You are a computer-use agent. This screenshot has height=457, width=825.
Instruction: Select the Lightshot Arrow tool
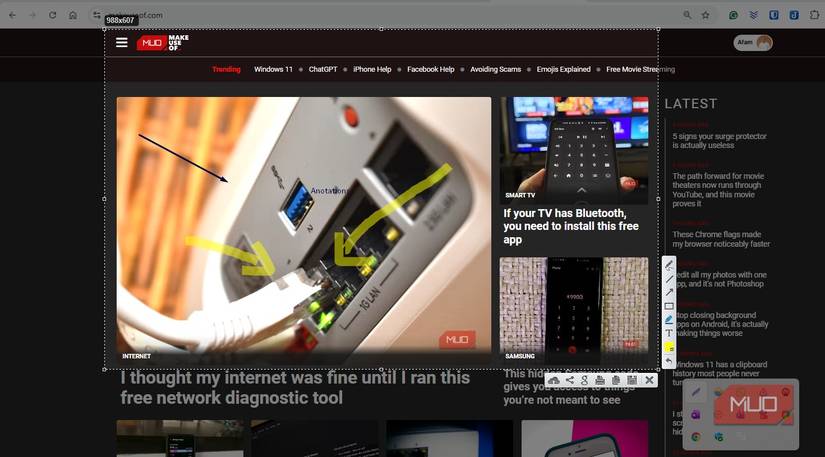(669, 292)
